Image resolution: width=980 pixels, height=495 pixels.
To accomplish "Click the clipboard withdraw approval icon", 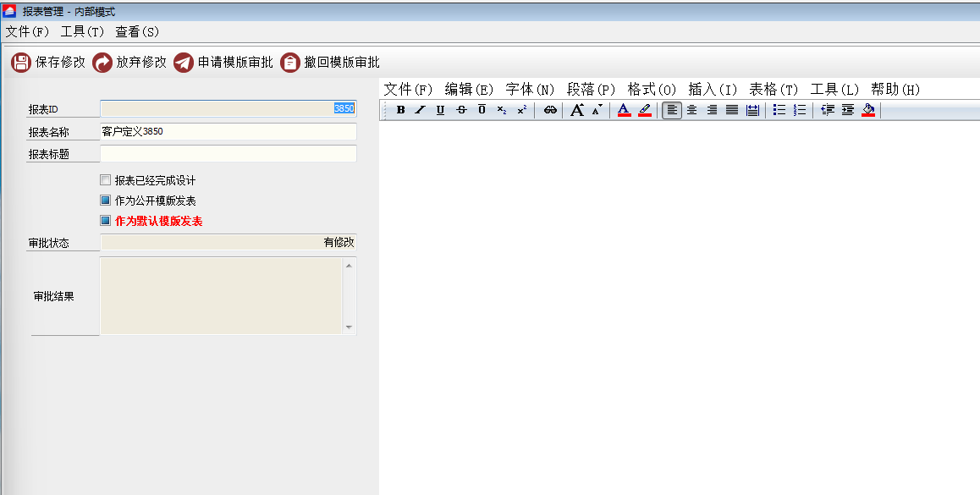I will click(290, 63).
